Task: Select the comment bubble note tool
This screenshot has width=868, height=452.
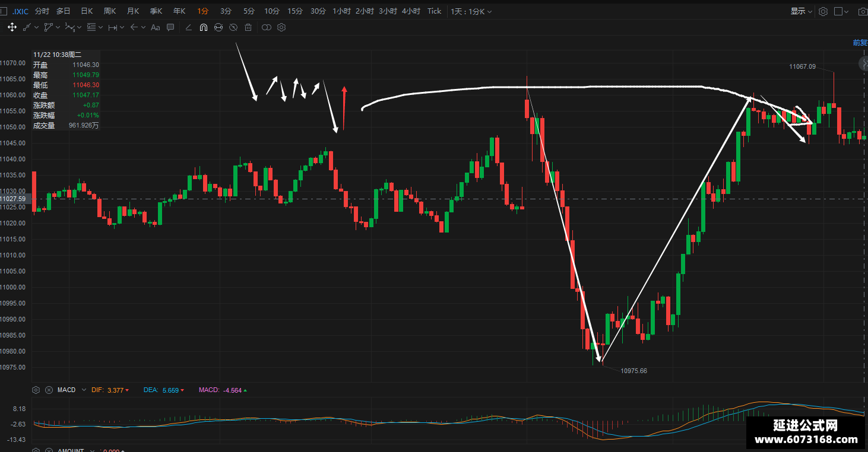Action: (170, 27)
